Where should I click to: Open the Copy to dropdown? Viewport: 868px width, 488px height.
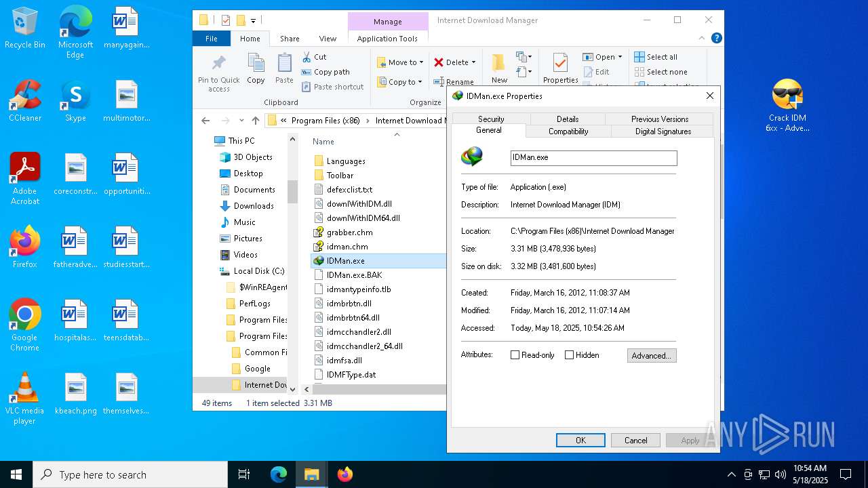pos(400,82)
